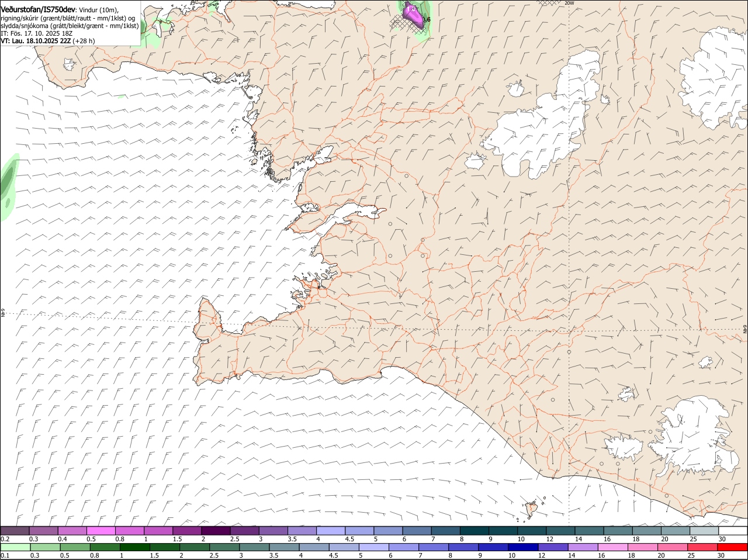Click the bright pink swatch starting at 0.5, upper scale
The image size is (748, 560).
click(x=101, y=531)
